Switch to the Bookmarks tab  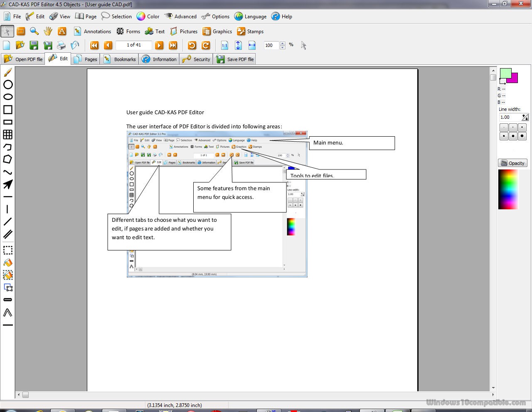[120, 59]
